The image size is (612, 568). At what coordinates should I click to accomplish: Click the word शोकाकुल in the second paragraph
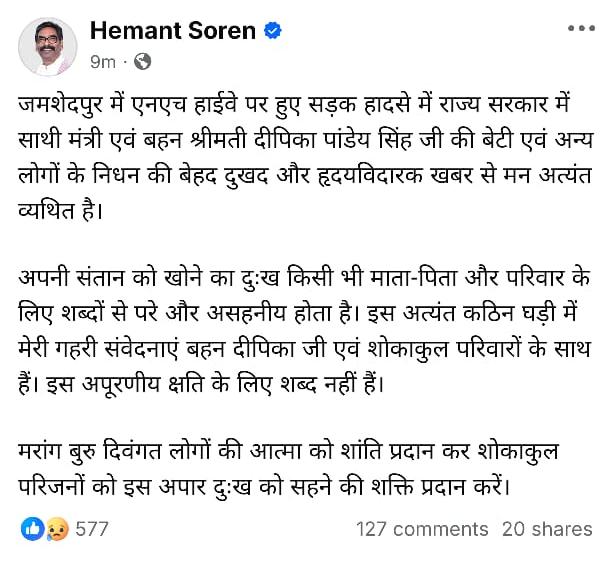pos(407,349)
